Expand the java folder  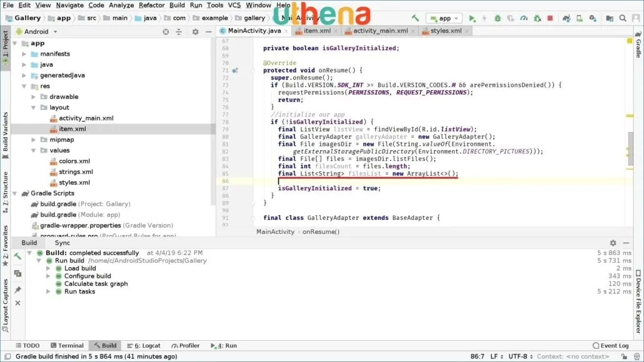(24, 64)
